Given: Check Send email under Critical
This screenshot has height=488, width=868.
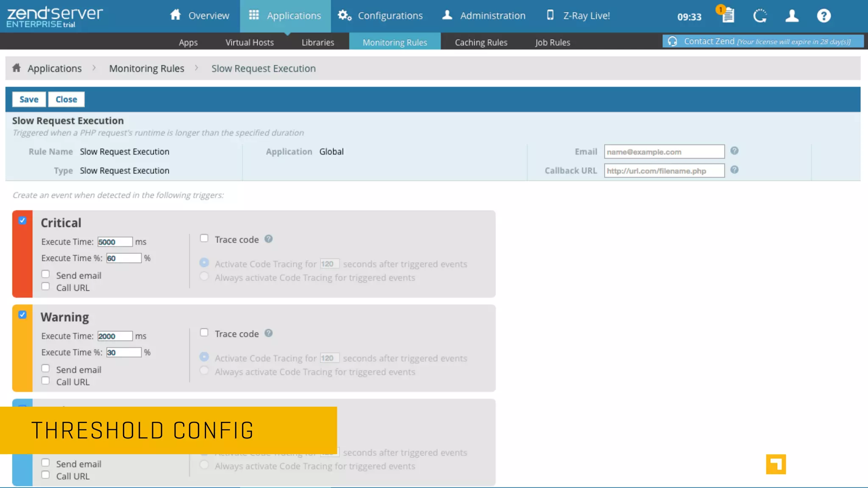Looking at the screenshot, I should point(45,274).
